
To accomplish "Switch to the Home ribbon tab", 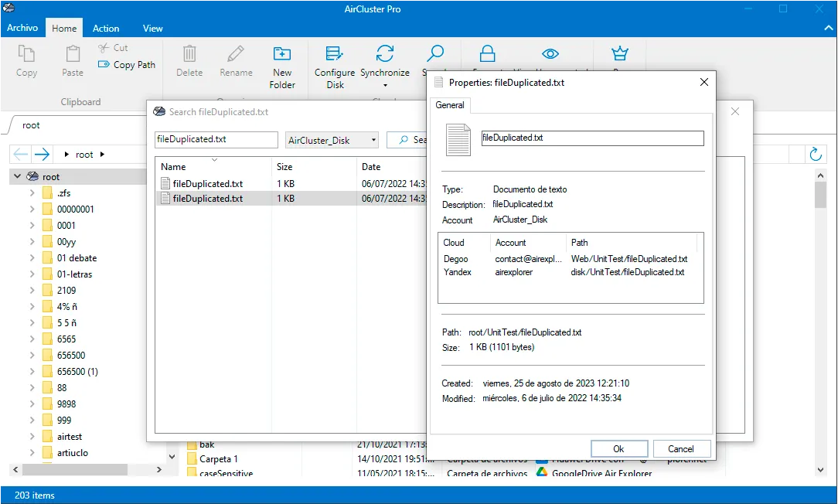I will pos(64,29).
